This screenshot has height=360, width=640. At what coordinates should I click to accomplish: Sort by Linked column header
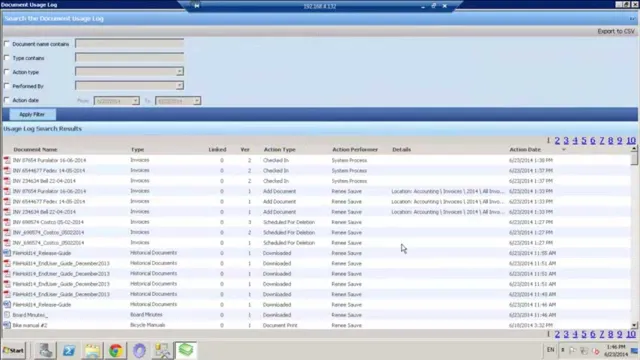217,149
